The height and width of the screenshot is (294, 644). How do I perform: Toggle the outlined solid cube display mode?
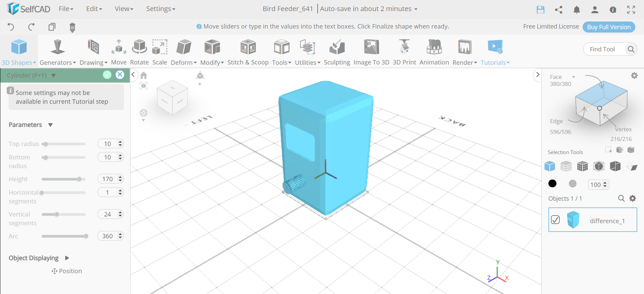(599, 166)
